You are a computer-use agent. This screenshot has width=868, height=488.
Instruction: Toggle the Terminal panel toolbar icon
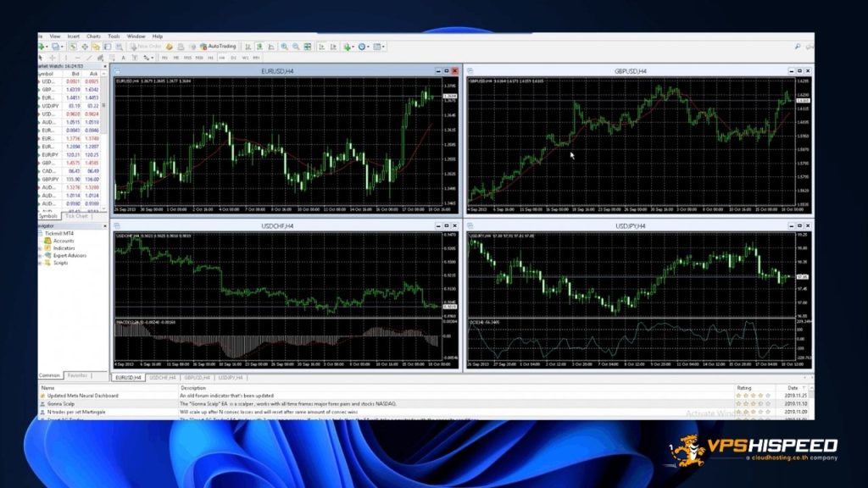coord(108,47)
